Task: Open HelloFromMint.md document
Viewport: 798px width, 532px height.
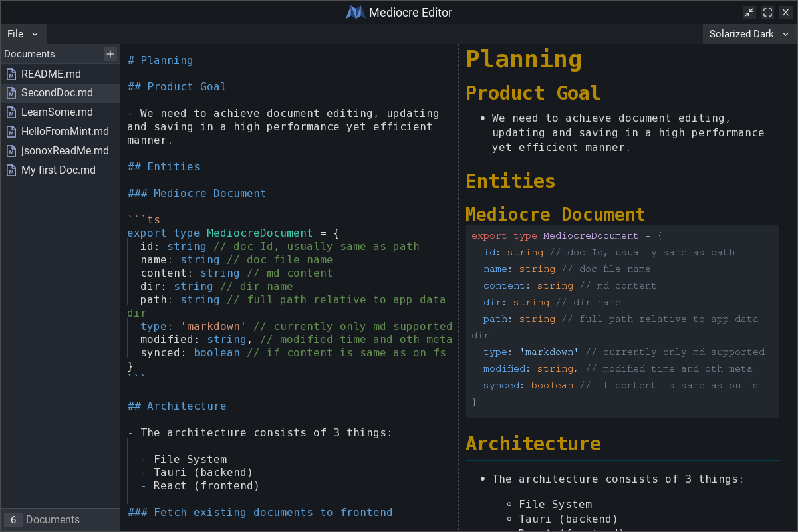Action: pyautogui.click(x=60, y=132)
